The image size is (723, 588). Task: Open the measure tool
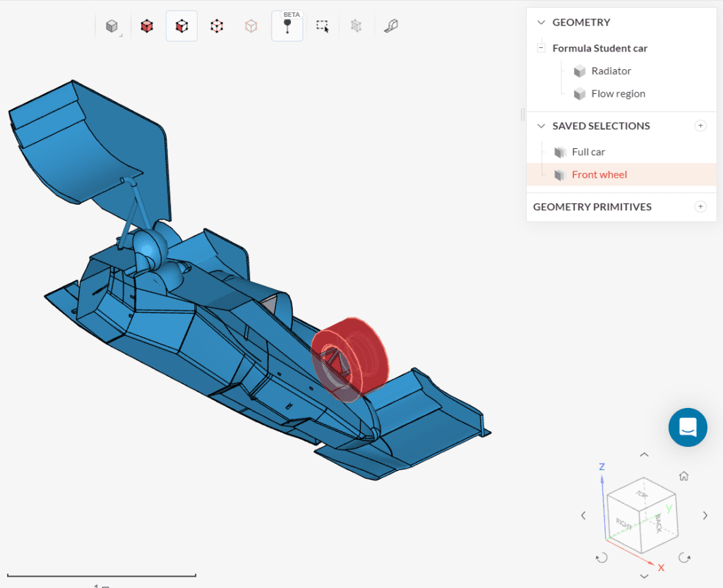click(390, 25)
